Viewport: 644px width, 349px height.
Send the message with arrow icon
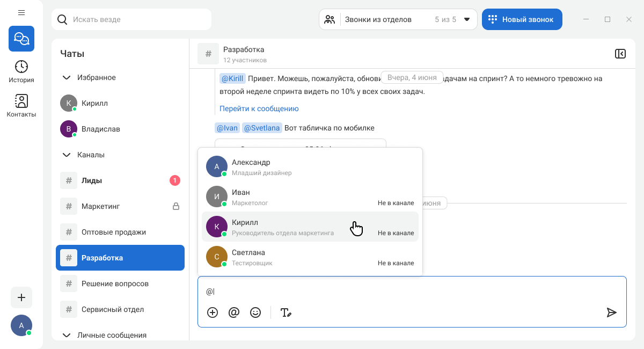point(611,312)
